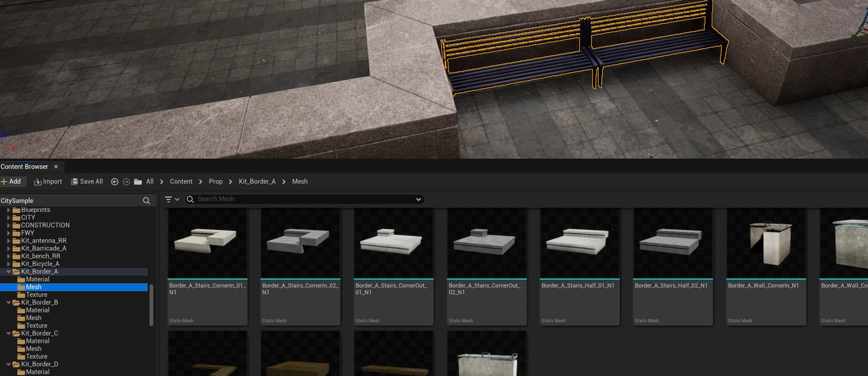
Task: Jump to All in the path bar
Action: (x=150, y=182)
